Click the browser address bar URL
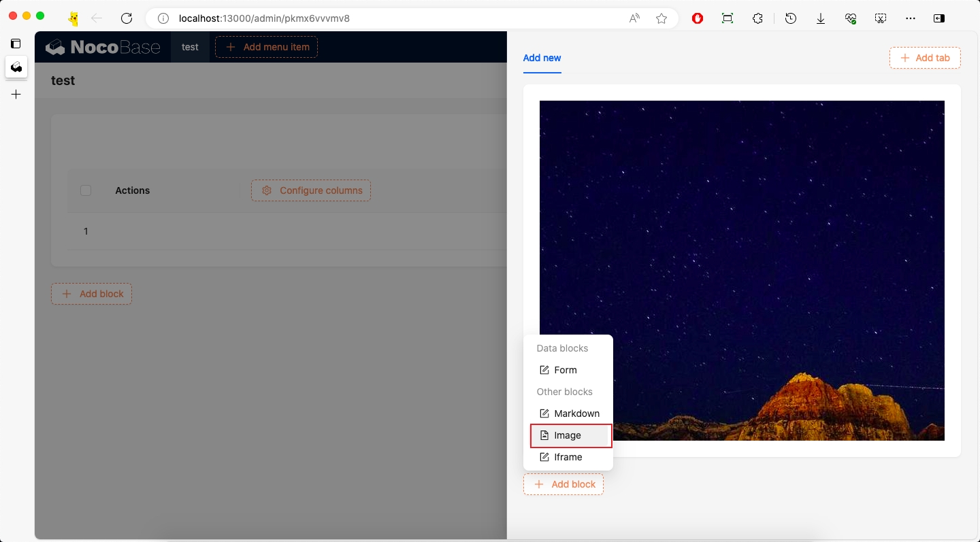980x542 pixels. [x=264, y=18]
